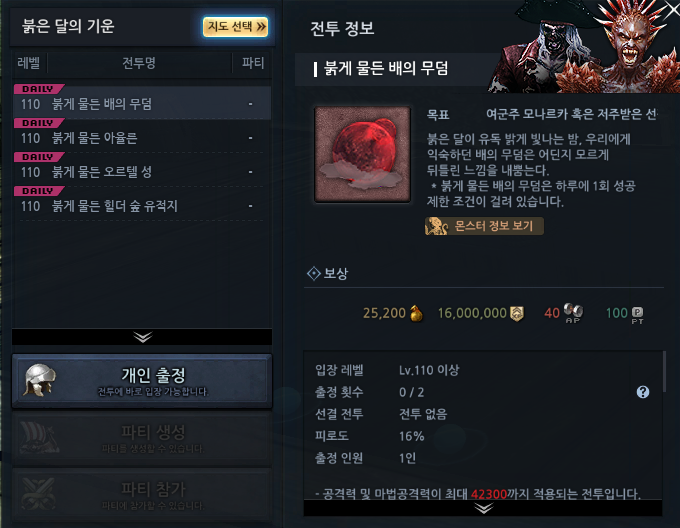Click the 파티 column header

(252, 63)
